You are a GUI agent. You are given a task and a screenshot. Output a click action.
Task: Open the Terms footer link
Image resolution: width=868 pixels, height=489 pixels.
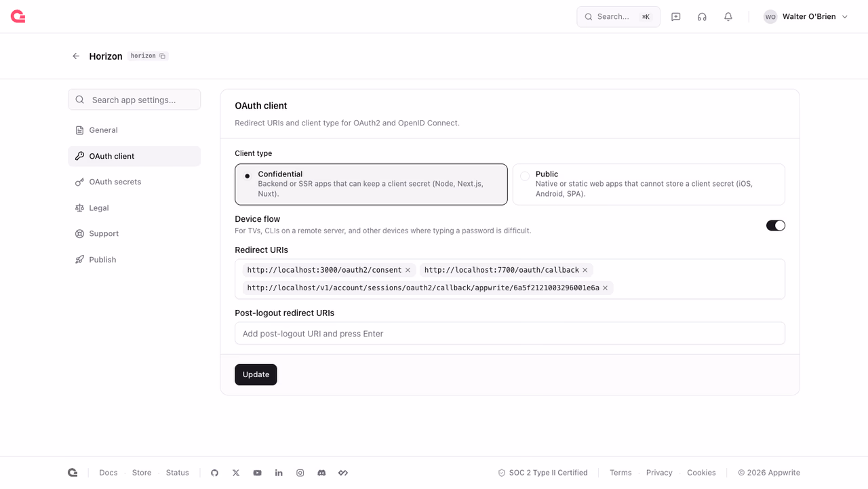(x=620, y=473)
